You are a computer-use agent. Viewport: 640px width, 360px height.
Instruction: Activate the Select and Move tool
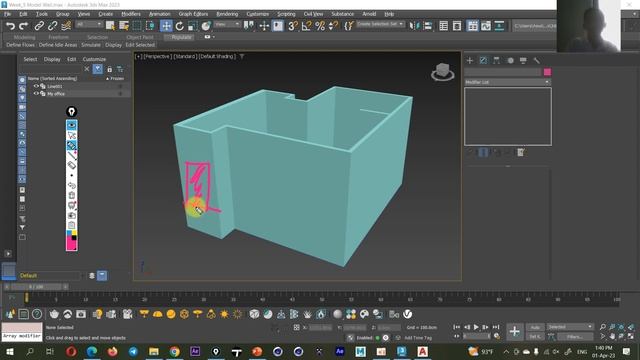click(x=166, y=26)
